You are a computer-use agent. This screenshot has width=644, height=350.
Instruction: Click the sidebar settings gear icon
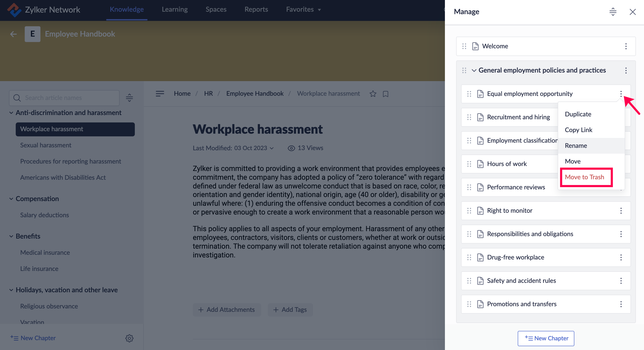(129, 338)
